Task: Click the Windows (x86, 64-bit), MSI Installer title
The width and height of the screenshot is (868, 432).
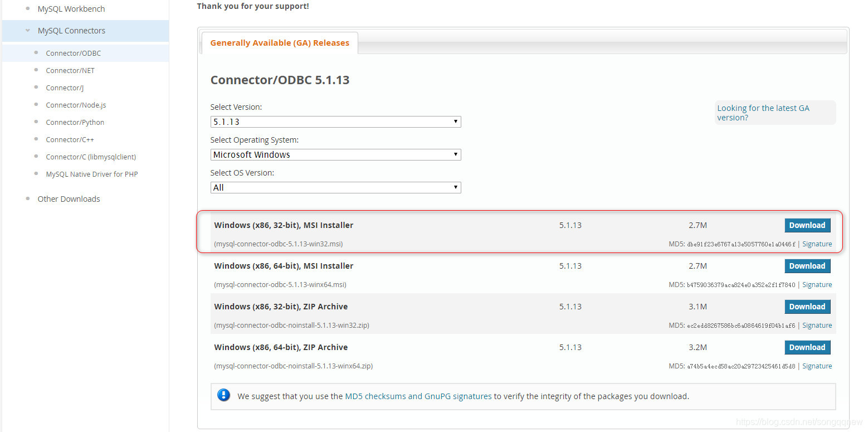Action: pos(284,266)
